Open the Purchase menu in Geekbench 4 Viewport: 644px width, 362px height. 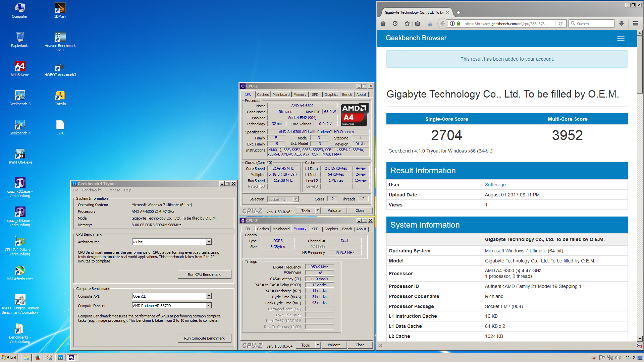pos(113,190)
